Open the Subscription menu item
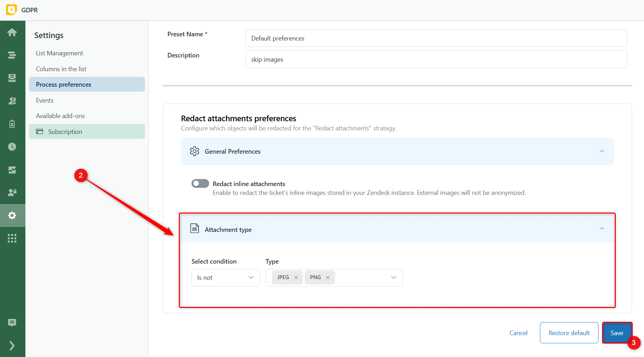644x357 pixels. coord(87,131)
